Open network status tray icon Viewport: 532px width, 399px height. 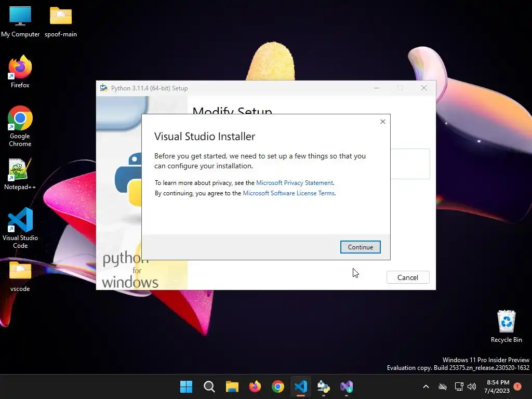(x=459, y=387)
